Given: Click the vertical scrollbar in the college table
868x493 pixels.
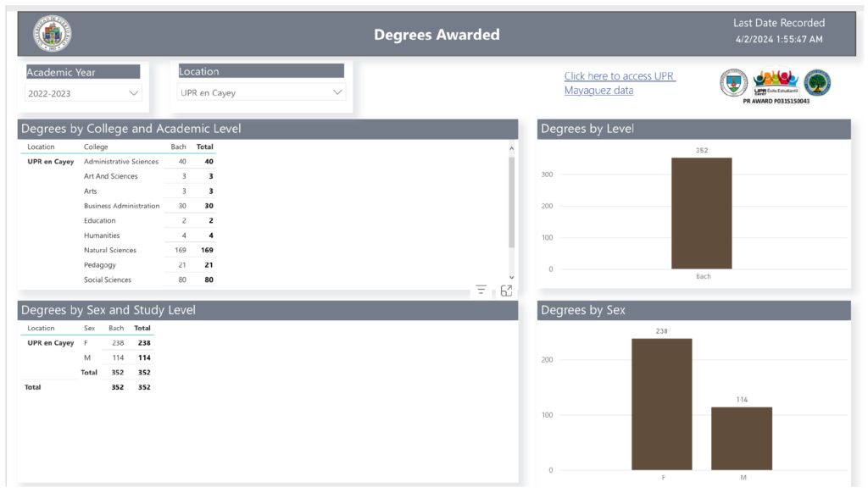Looking at the screenshot, I should (511, 203).
